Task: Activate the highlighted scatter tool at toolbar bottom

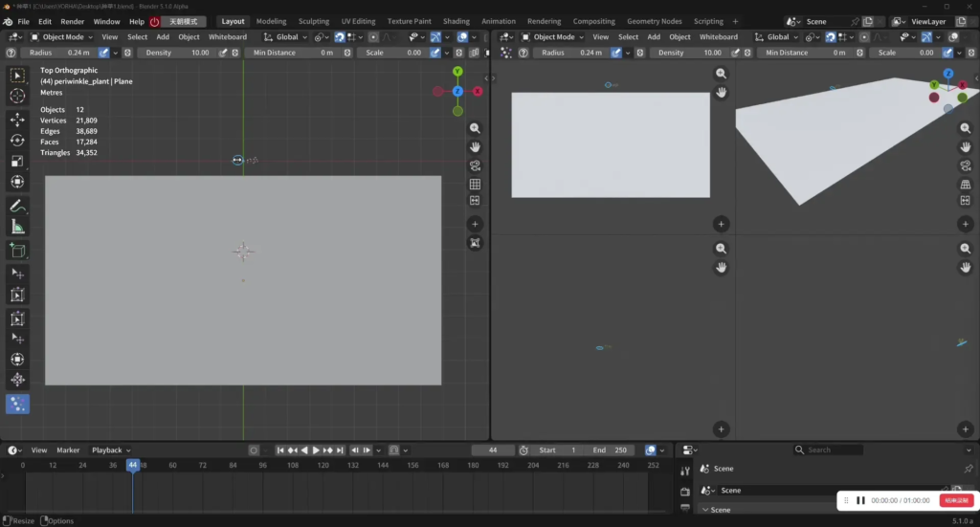Action: coord(17,404)
